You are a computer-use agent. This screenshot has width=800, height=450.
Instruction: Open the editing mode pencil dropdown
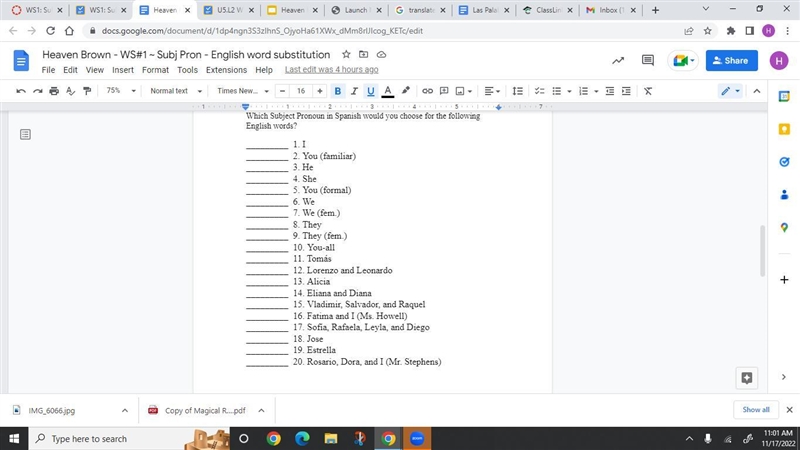point(730,91)
